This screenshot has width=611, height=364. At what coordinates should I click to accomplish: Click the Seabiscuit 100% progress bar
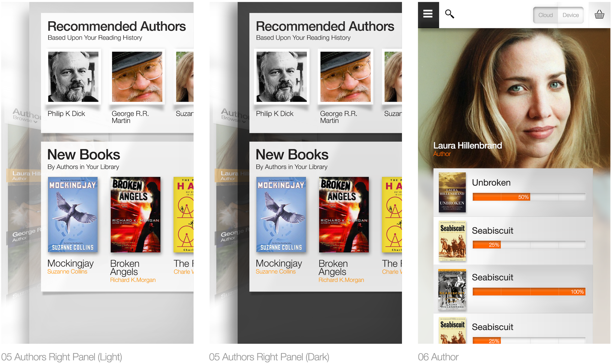[x=528, y=292]
